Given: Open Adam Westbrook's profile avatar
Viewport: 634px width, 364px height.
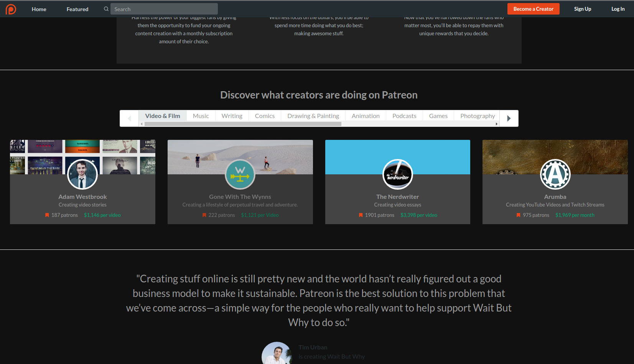Looking at the screenshot, I should [x=82, y=174].
